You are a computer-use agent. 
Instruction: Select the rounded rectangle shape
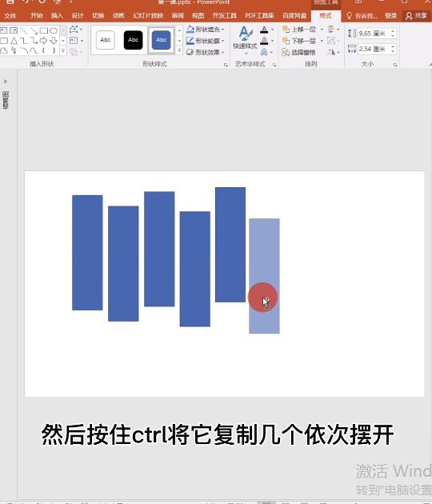(4, 41)
